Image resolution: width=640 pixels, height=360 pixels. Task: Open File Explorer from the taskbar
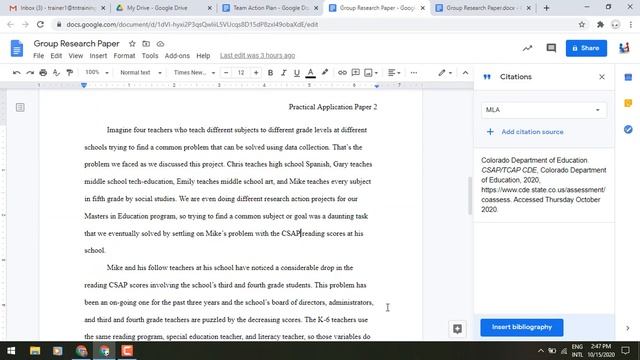point(35,351)
